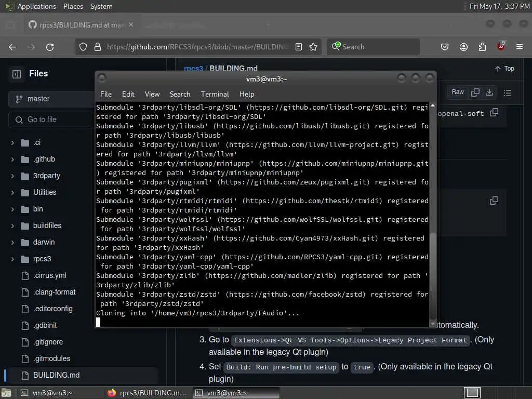Image resolution: width=532 pixels, height=399 pixels.
Task: Copy raw file contents icon
Action: [475, 92]
